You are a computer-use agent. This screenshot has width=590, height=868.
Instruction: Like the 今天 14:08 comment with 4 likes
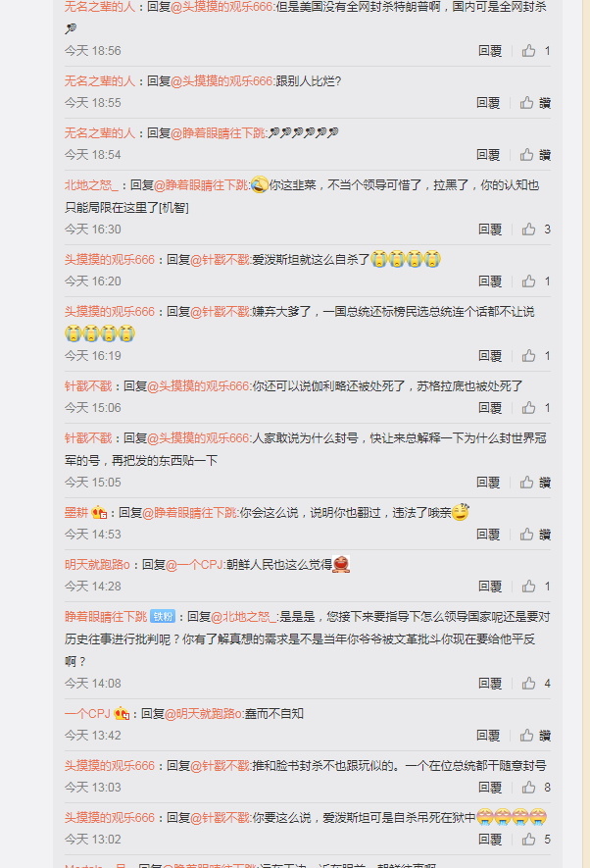(x=529, y=684)
